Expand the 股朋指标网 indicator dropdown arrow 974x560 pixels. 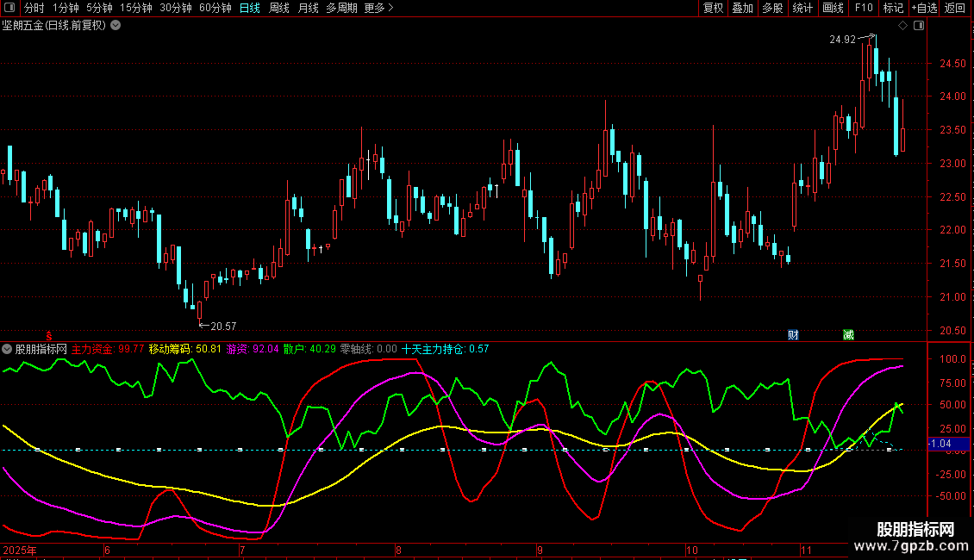[x=7, y=350]
